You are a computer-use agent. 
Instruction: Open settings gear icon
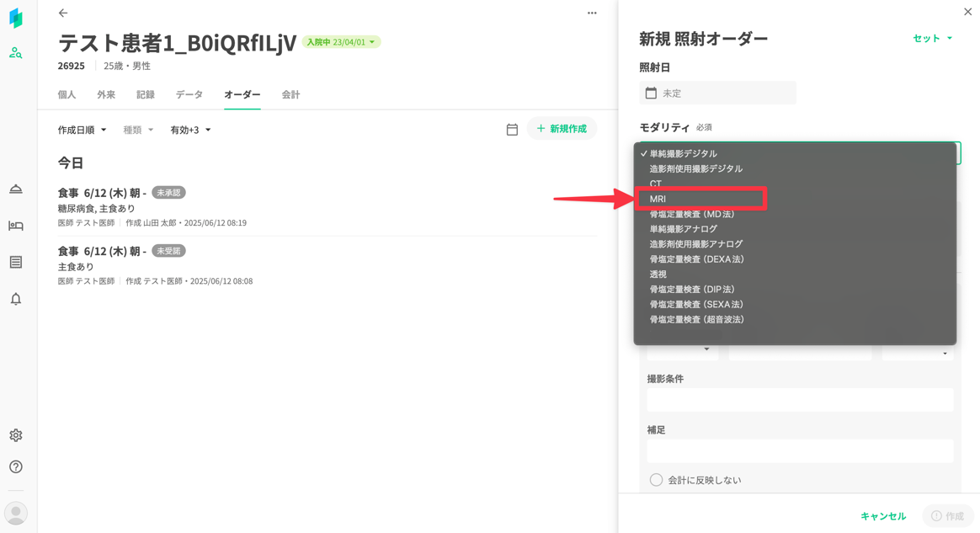click(x=16, y=434)
